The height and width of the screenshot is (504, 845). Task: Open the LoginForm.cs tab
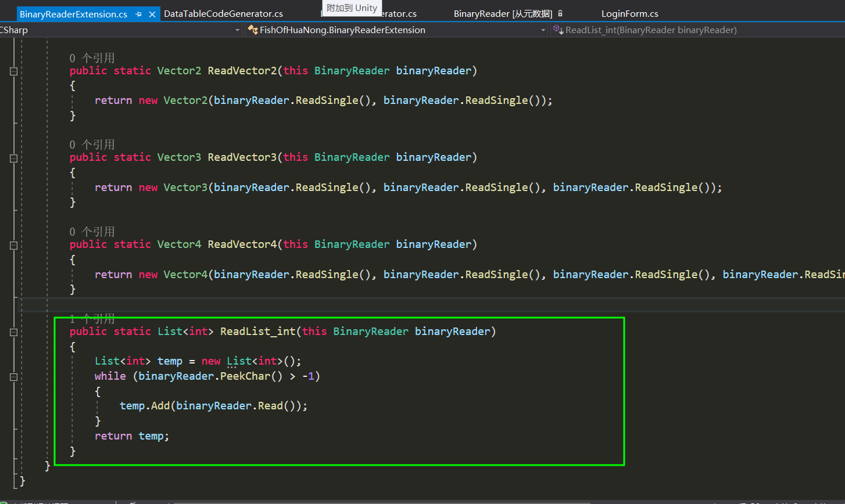tap(629, 12)
